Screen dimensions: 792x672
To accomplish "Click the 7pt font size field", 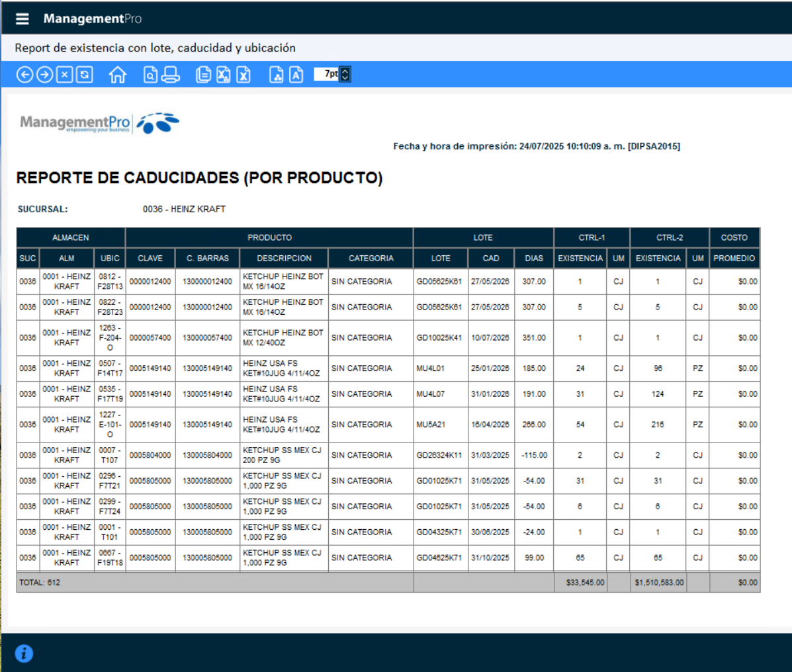I will coord(327,74).
